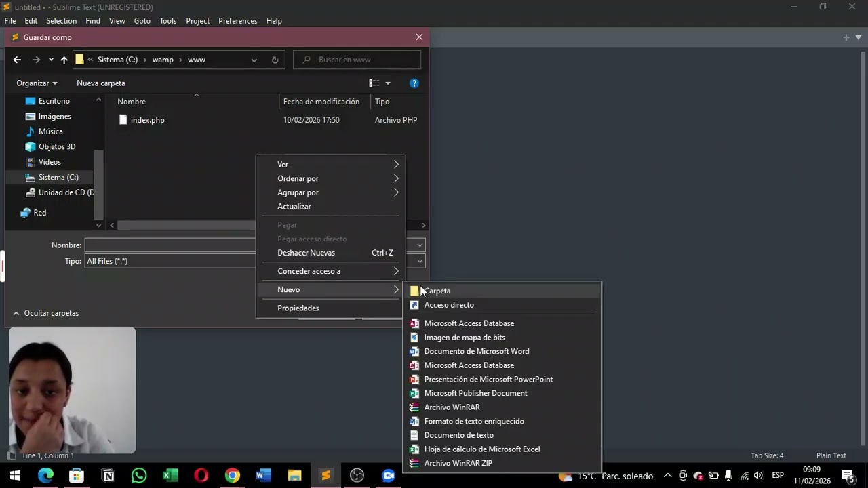Click the Hoja de cálculo Excel icon
868x488 pixels.
pyautogui.click(x=414, y=449)
